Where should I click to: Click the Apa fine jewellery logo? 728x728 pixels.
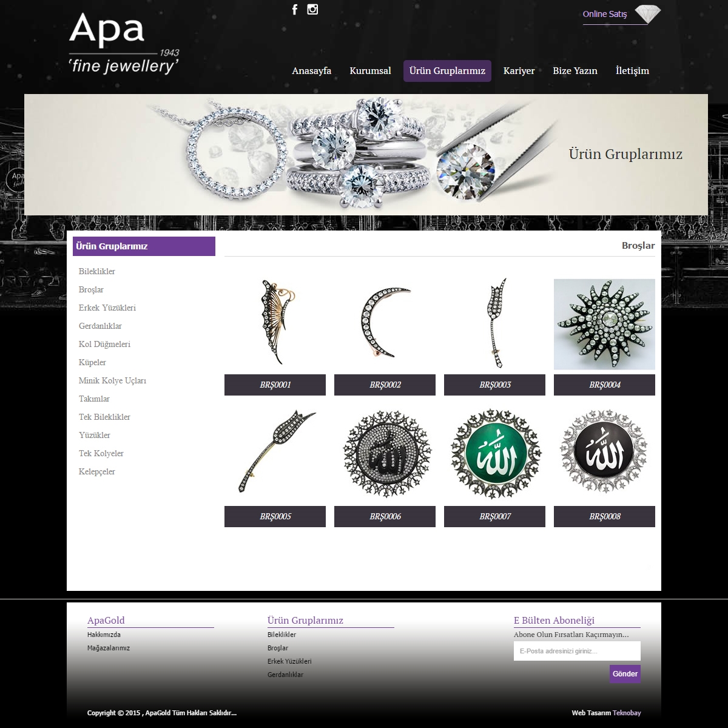click(124, 44)
